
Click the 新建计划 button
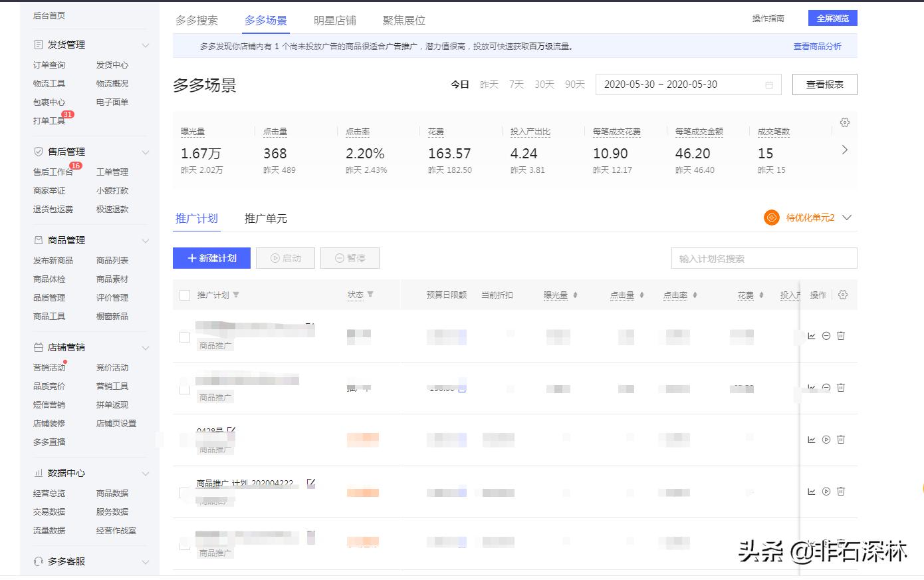click(x=211, y=258)
